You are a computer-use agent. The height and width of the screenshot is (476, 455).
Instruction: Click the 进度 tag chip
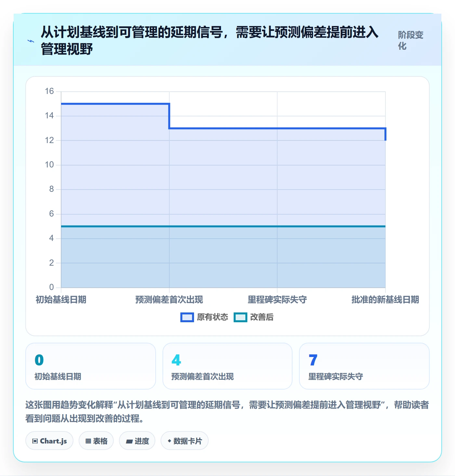click(137, 441)
